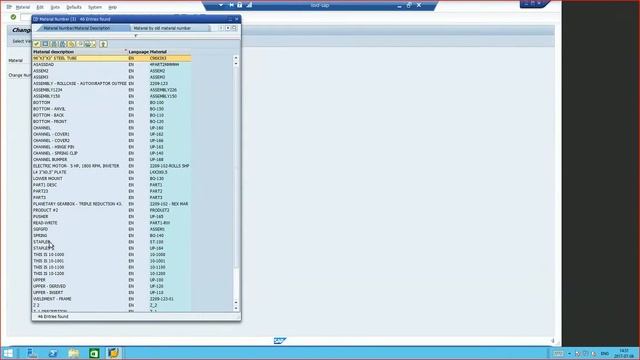Select the highlighted STEEL TUBE row
Image resolution: width=640 pixels, height=360 pixels.
pyautogui.click(x=112, y=58)
